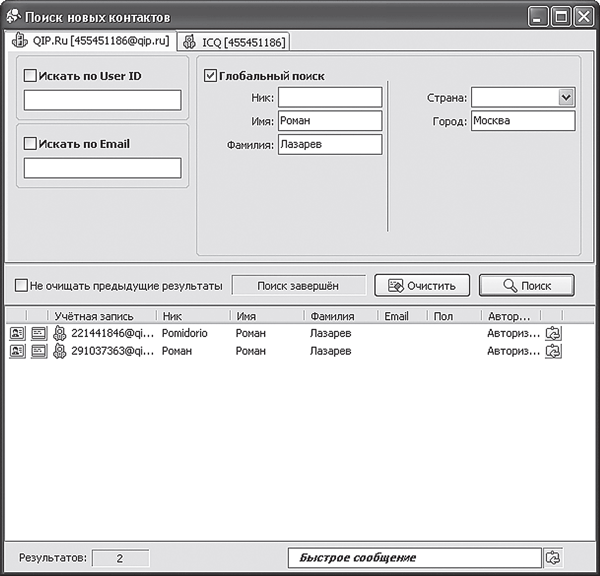Screen dimensions: 600x576
Task: Click message icon in 291037363 row
Action: pyautogui.click(x=39, y=351)
